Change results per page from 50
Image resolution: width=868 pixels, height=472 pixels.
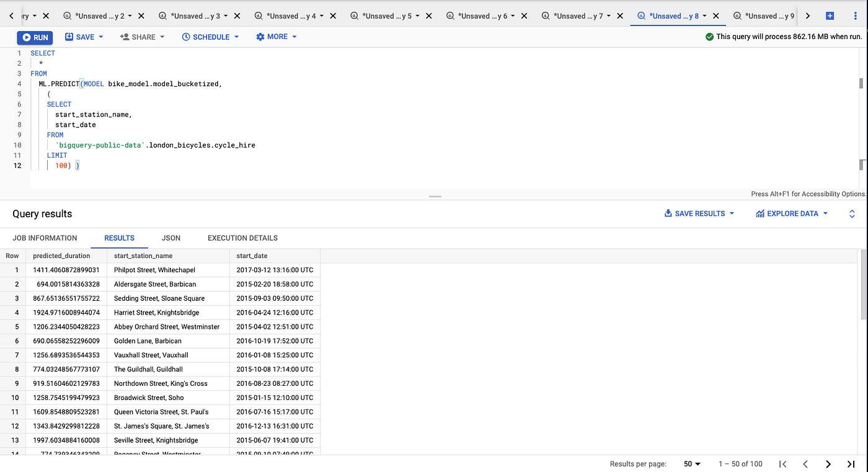point(691,463)
